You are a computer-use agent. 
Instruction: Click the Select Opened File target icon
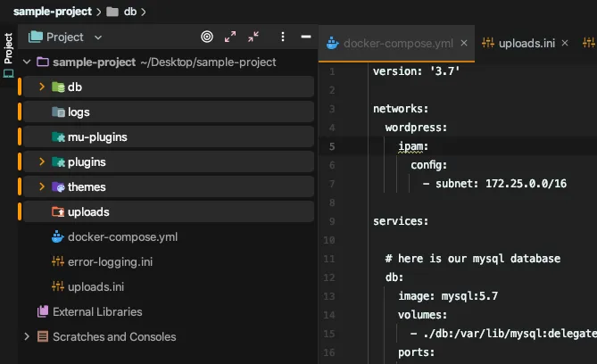(x=207, y=37)
